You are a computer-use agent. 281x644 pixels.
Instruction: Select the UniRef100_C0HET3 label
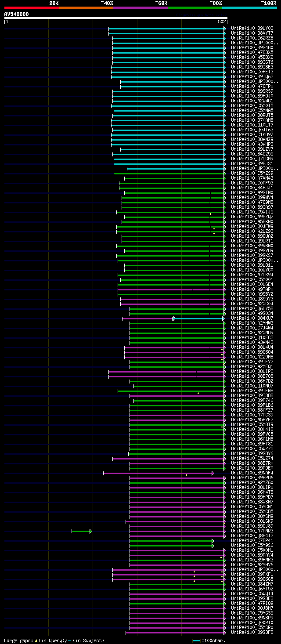pyautogui.click(x=252, y=72)
